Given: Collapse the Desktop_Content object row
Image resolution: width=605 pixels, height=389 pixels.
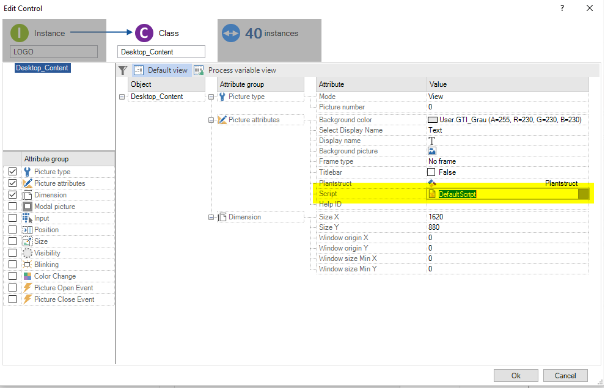Looking at the screenshot, I should (x=122, y=97).
